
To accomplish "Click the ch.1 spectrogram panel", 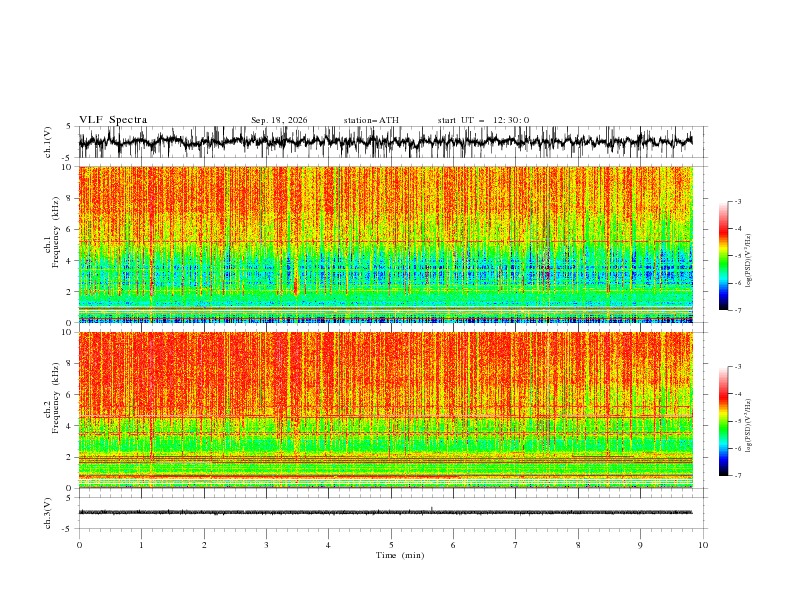I will tap(386, 244).
